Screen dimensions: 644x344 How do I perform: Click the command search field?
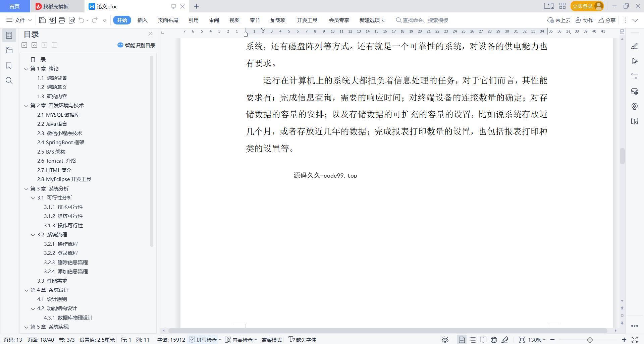[x=423, y=20]
